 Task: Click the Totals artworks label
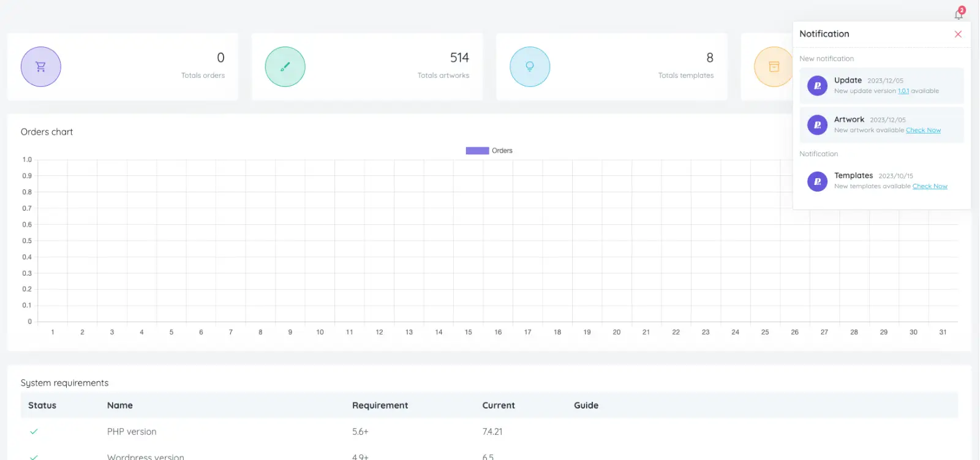(x=443, y=75)
